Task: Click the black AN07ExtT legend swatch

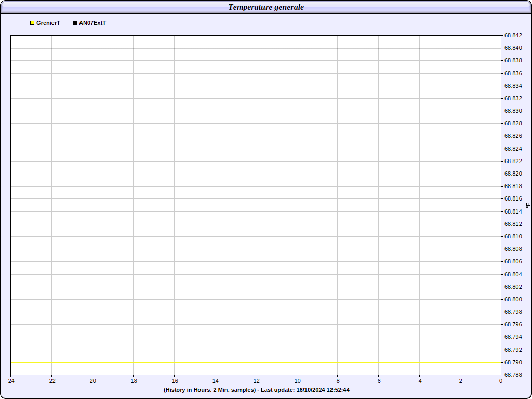Action: click(x=75, y=23)
